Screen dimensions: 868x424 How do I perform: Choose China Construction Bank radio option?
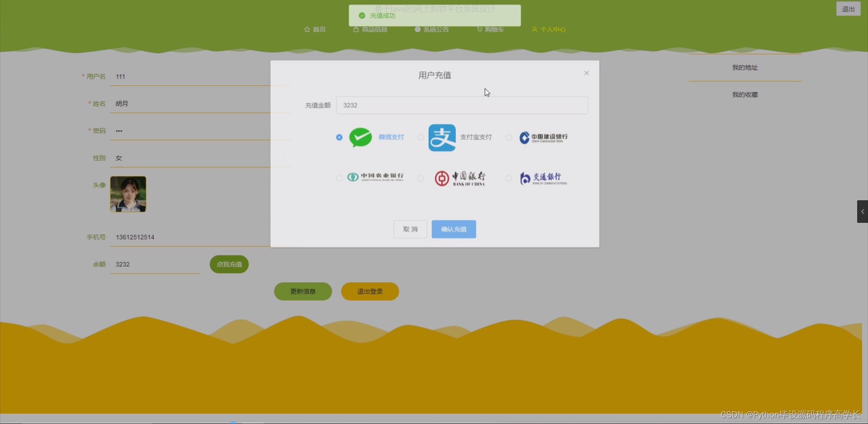click(x=509, y=137)
